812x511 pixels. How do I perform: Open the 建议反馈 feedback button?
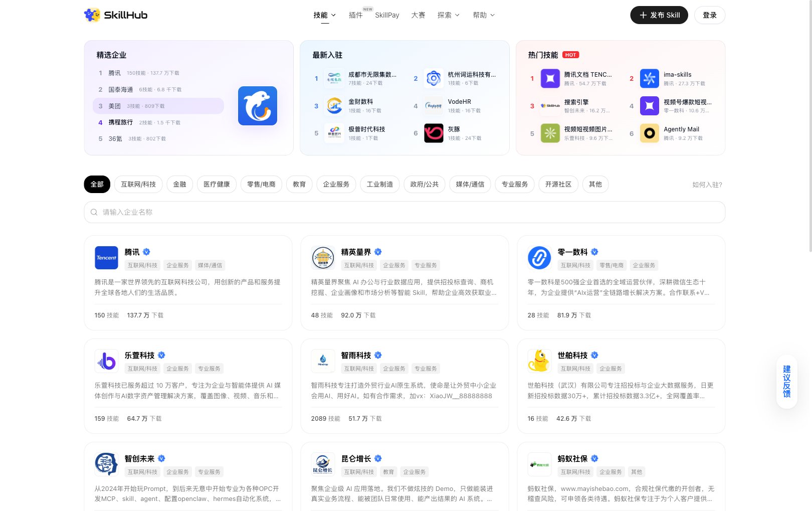coord(787,382)
